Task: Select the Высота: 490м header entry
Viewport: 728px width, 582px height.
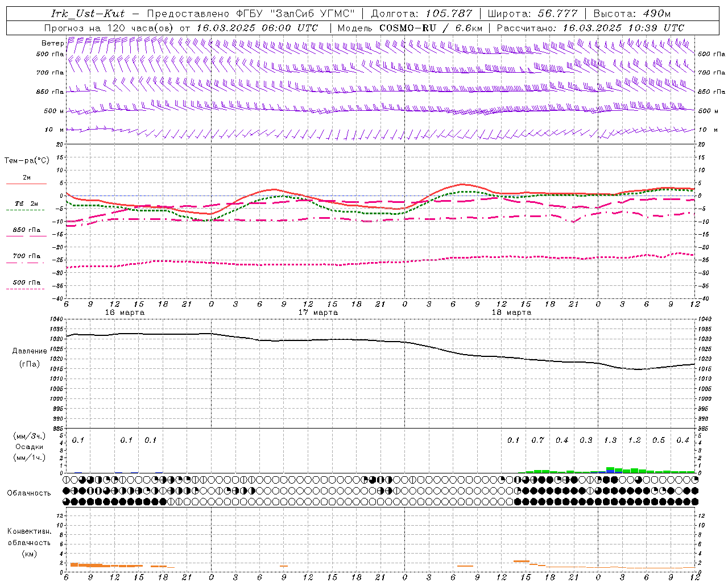Action: (x=632, y=14)
